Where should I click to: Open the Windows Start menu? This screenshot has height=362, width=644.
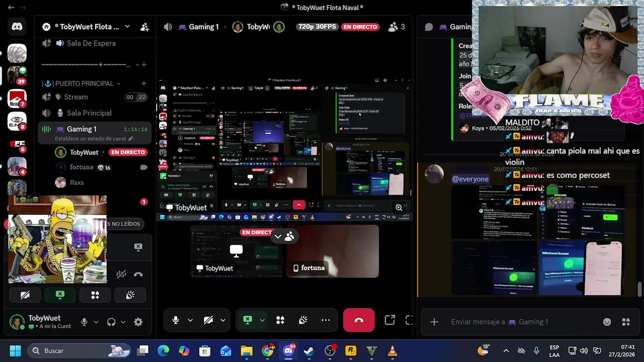pyautogui.click(x=15, y=351)
